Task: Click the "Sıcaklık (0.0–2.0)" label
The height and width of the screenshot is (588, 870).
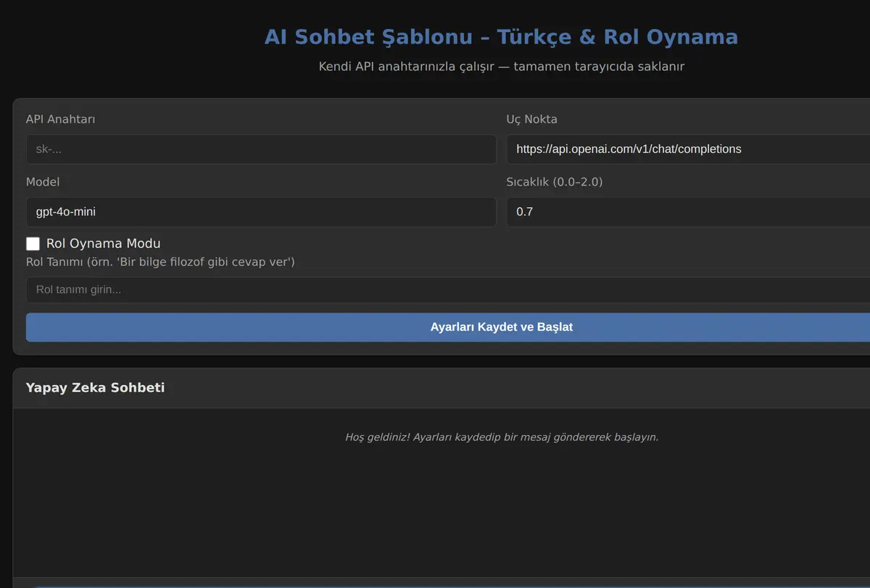Action: click(555, 182)
